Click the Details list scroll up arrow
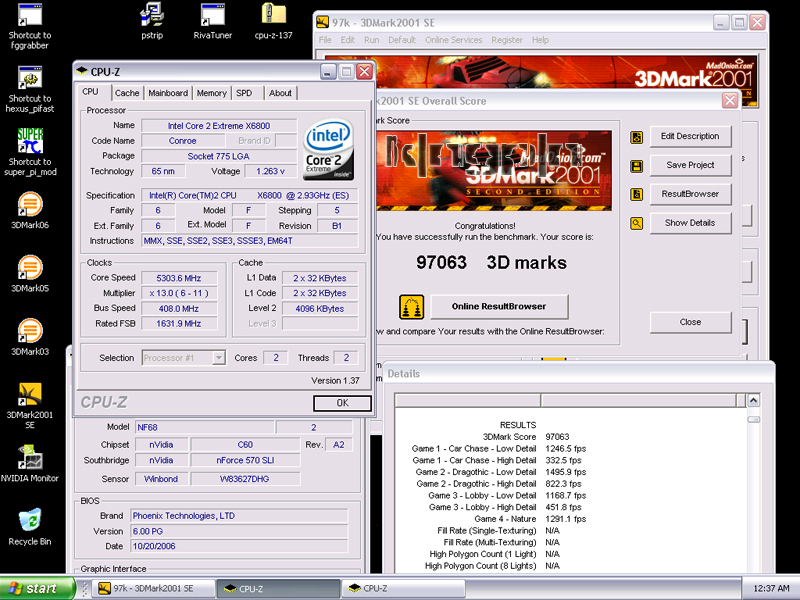The image size is (800, 600). (x=754, y=401)
